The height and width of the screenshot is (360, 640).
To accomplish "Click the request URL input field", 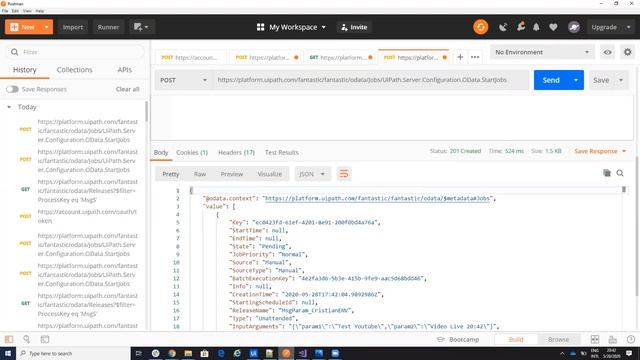I will pyautogui.click(x=371, y=80).
